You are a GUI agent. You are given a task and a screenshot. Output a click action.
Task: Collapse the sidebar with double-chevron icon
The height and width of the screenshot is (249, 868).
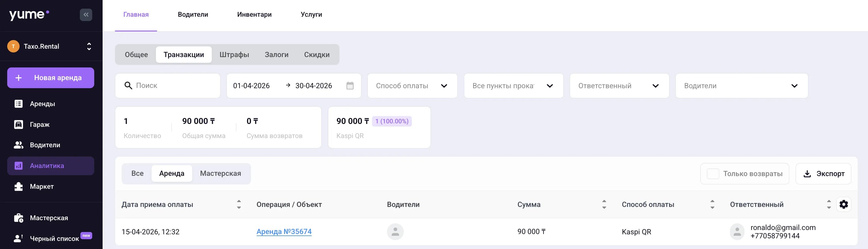[86, 15]
